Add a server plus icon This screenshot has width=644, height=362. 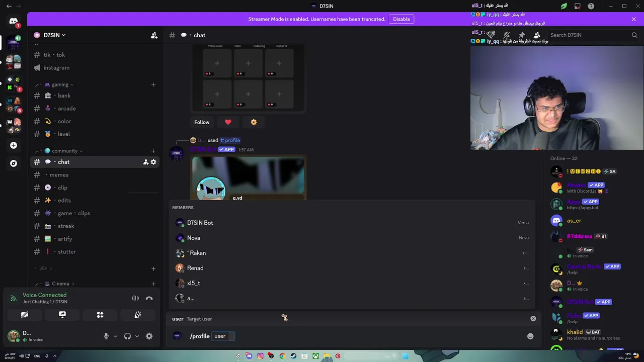pyautogui.click(x=14, y=145)
